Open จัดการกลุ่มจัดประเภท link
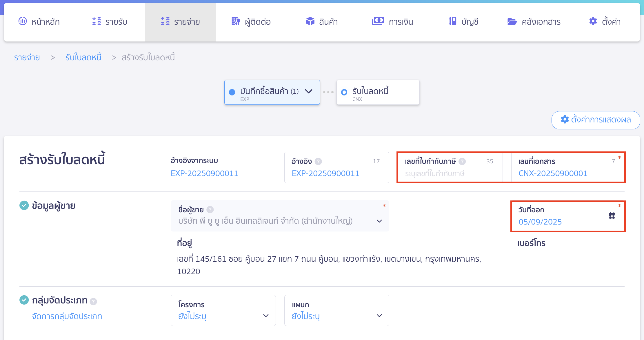This screenshot has width=644, height=340. point(67,316)
